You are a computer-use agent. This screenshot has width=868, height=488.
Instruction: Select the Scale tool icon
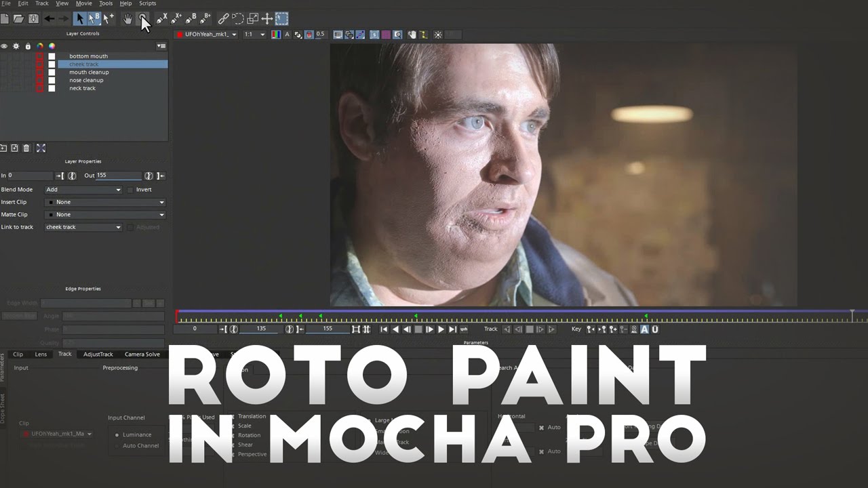(x=253, y=19)
